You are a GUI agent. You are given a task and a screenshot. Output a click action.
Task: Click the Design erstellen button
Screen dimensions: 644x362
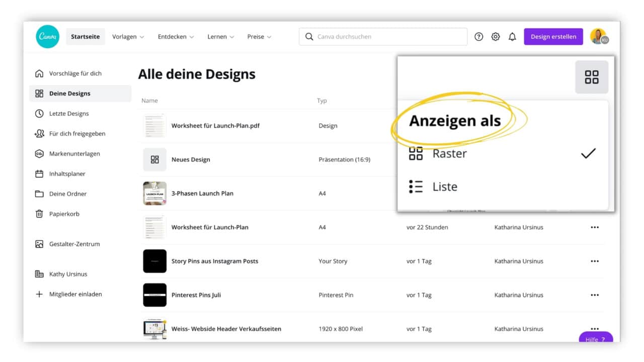[x=553, y=36]
